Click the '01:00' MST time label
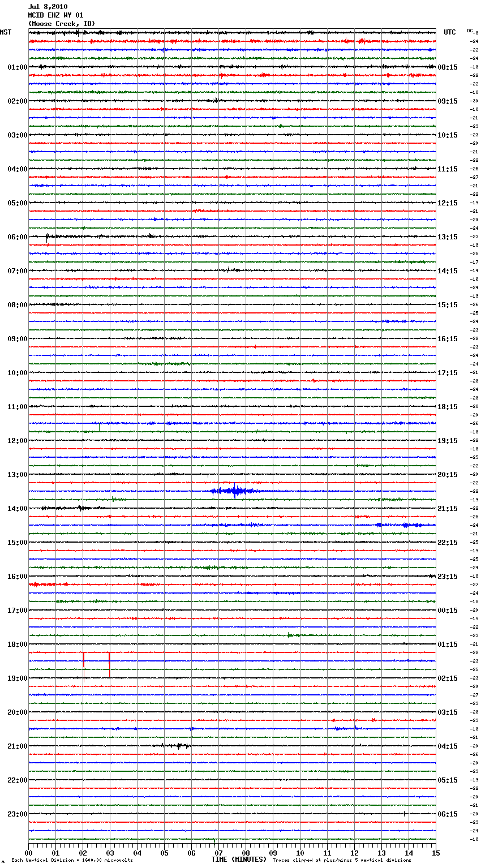This screenshot has height=868, width=481. tap(18, 67)
